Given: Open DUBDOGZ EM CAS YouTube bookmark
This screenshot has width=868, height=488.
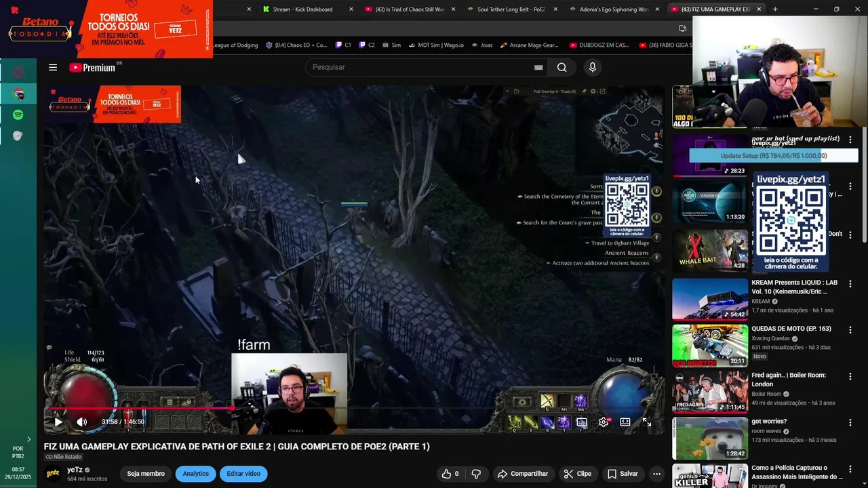Looking at the screenshot, I should [x=599, y=45].
